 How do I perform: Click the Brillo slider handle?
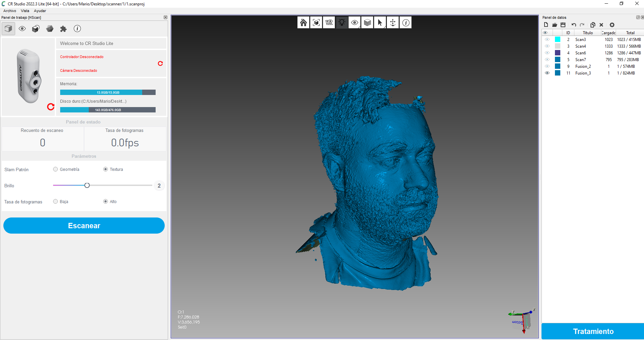click(x=87, y=186)
